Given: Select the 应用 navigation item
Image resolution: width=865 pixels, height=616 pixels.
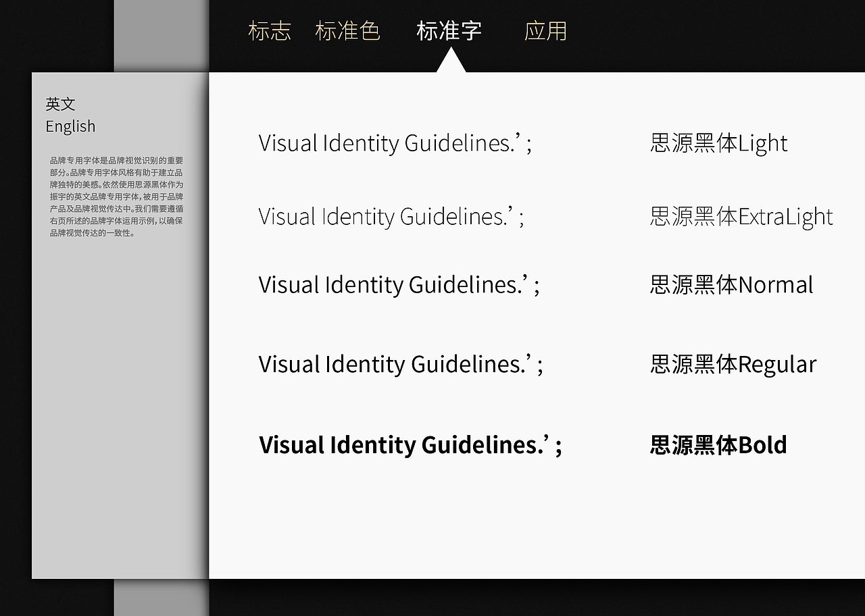Looking at the screenshot, I should pos(547,30).
